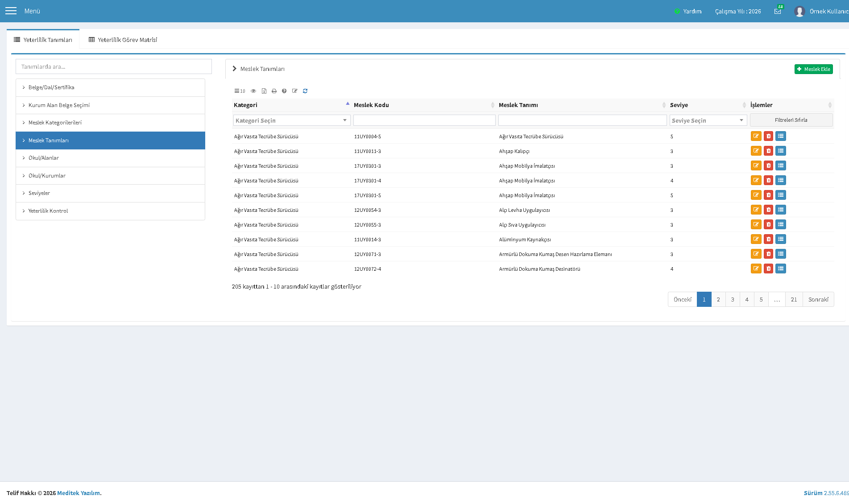This screenshot has height=504, width=849.
Task: Delete the Ahşap Kalıpçı row
Action: tap(768, 151)
